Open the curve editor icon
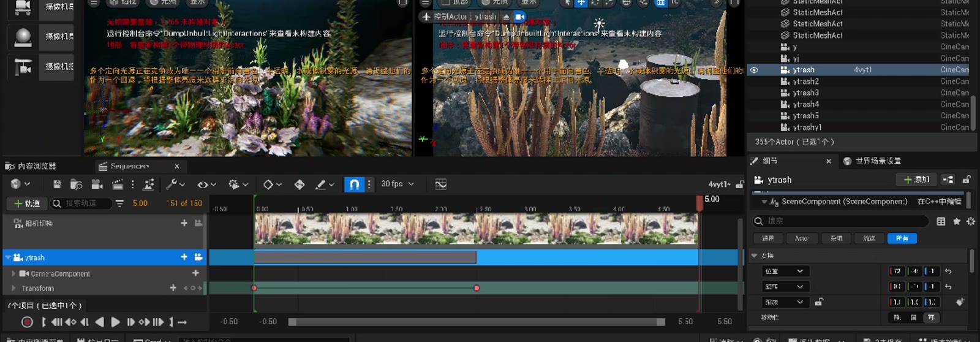 (440, 184)
